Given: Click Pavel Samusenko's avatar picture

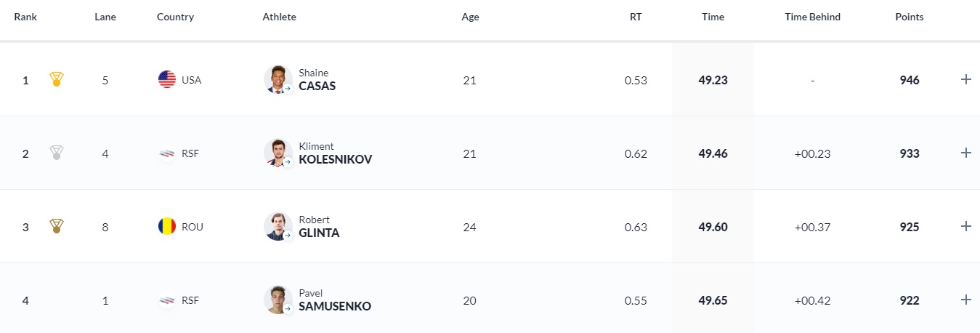Looking at the screenshot, I should pyautogui.click(x=278, y=300).
